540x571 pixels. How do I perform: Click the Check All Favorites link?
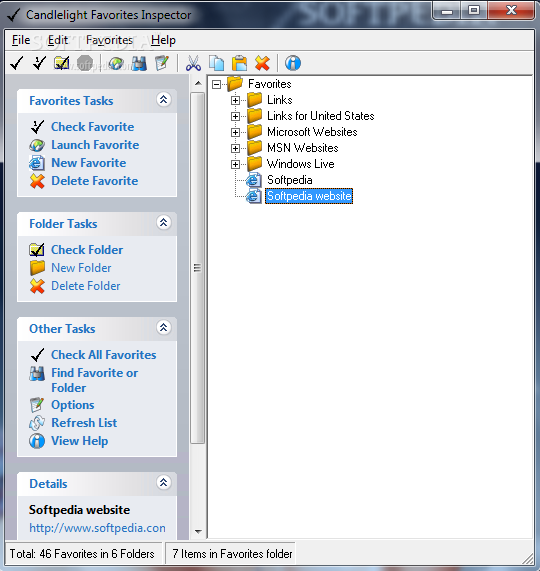[x=104, y=355]
